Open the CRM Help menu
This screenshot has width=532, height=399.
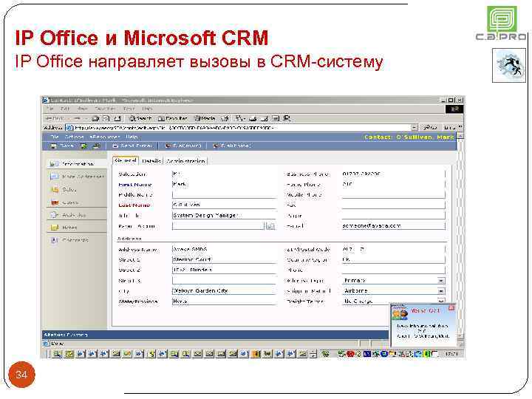132,137
